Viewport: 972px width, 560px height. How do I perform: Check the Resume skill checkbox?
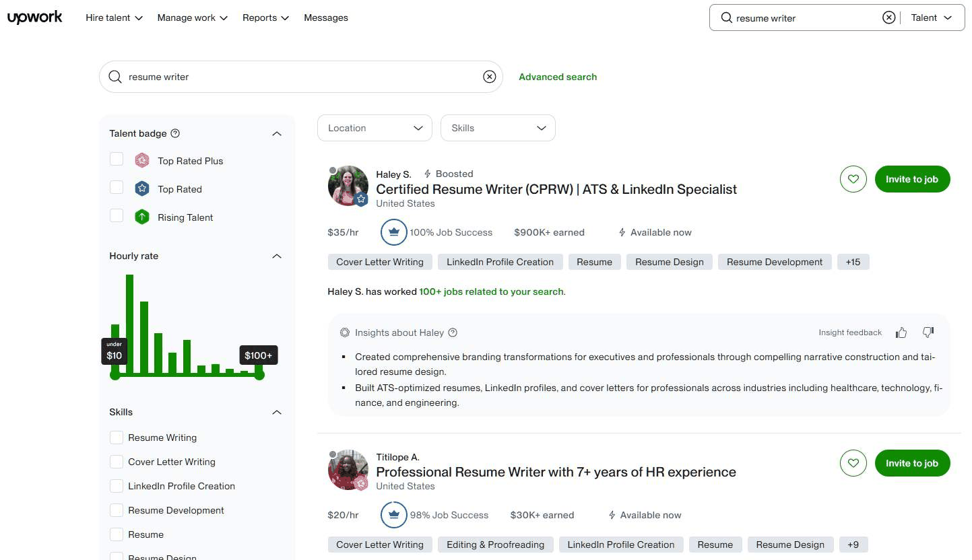pos(117,534)
